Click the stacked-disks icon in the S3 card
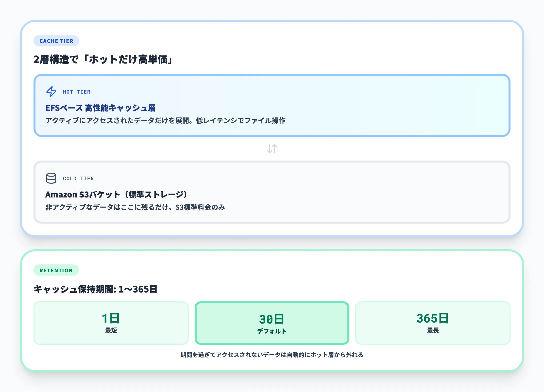This screenshot has width=544, height=392. click(51, 178)
